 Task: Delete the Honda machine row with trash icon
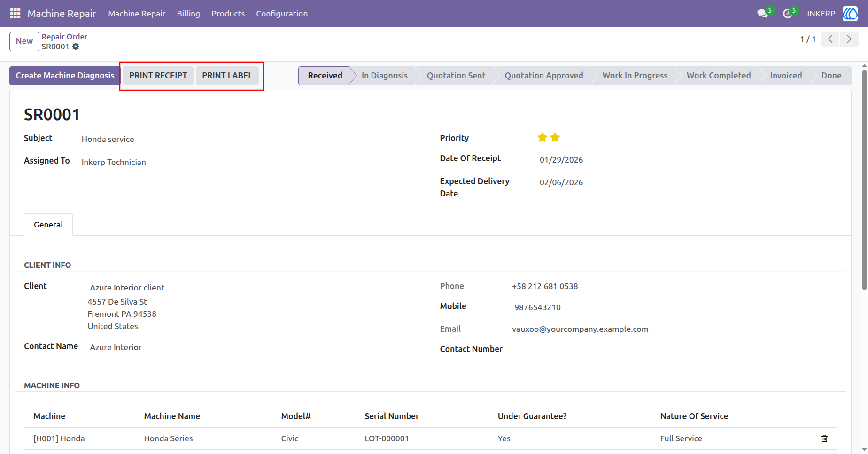(824, 438)
